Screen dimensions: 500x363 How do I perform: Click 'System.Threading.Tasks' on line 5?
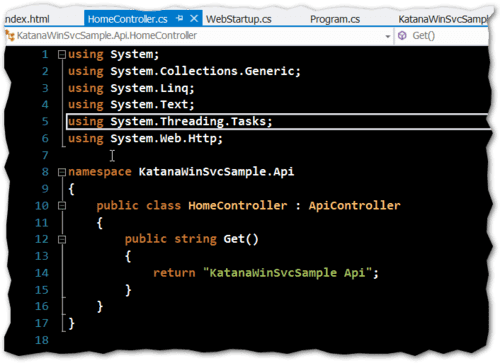188,121
